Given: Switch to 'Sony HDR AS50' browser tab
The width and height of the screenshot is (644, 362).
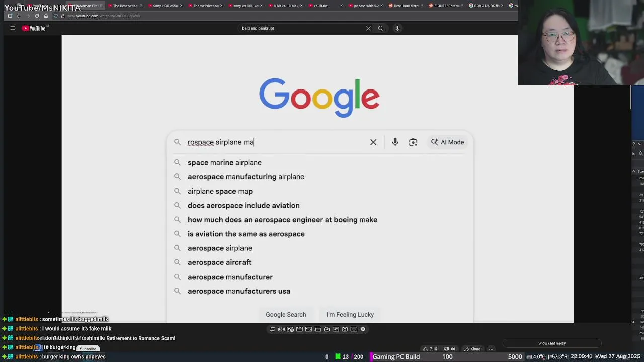Looking at the screenshot, I should 165,6.
